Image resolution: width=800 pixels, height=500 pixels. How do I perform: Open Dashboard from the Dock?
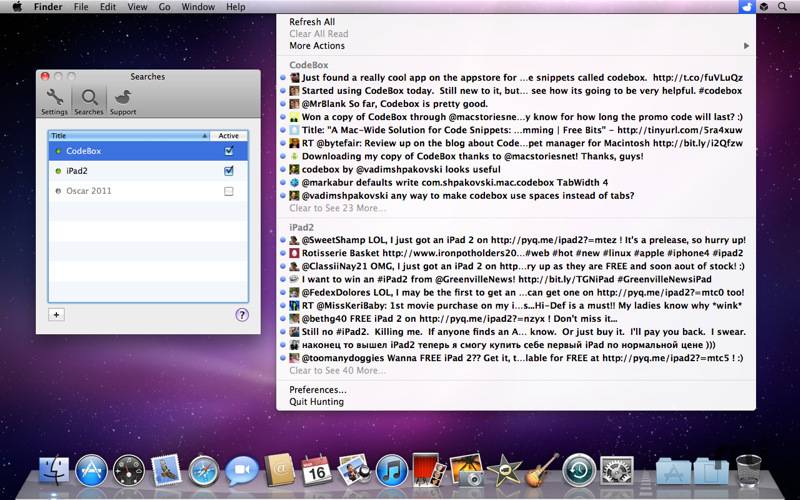pos(129,470)
